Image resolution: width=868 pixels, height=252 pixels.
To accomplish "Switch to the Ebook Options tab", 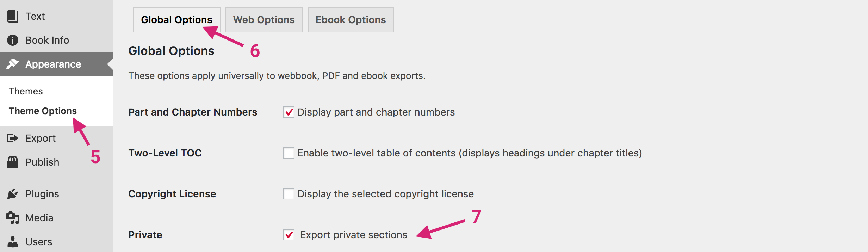I will pyautogui.click(x=351, y=20).
